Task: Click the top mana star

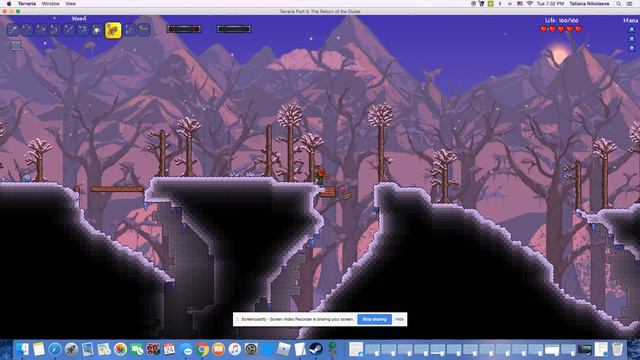Action: click(x=631, y=29)
